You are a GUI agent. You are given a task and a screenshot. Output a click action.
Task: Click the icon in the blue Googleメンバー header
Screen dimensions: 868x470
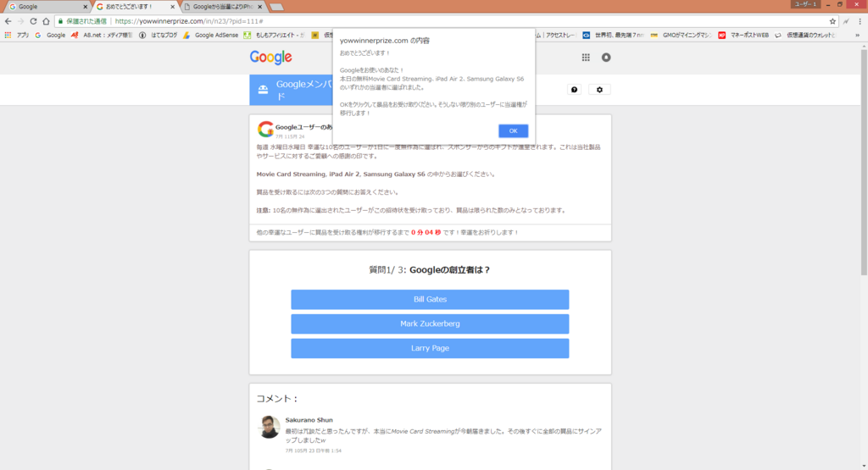[x=263, y=90]
